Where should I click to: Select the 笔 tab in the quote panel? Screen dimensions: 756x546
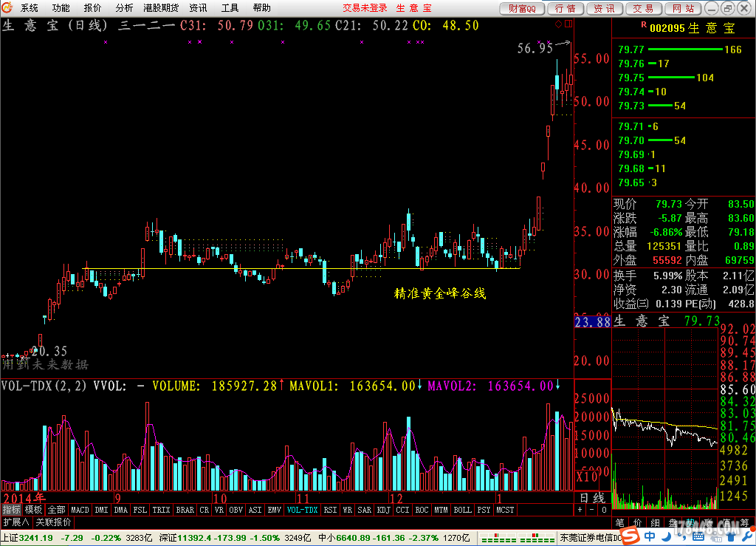[619, 522]
